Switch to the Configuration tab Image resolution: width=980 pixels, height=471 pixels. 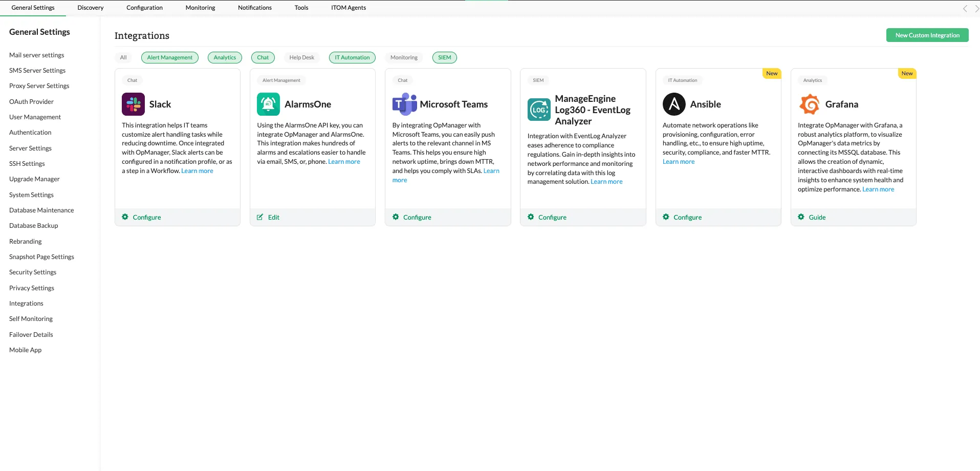[x=144, y=8]
